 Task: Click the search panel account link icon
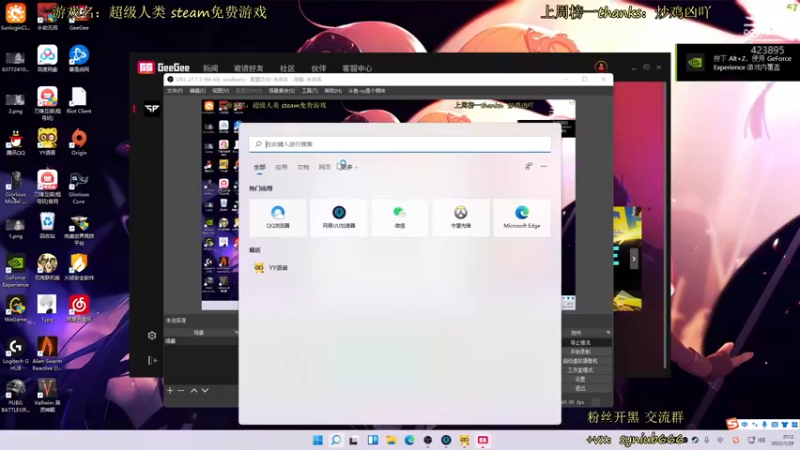coord(529,166)
